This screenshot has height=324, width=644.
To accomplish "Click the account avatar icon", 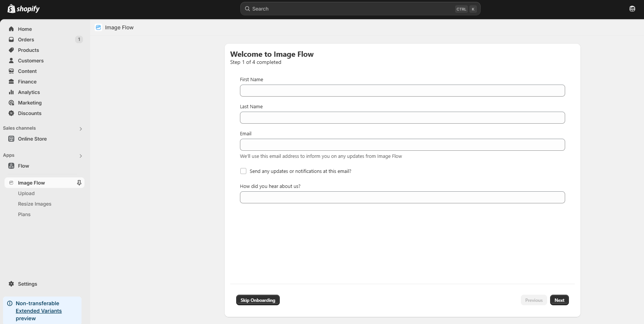I will point(632,9).
